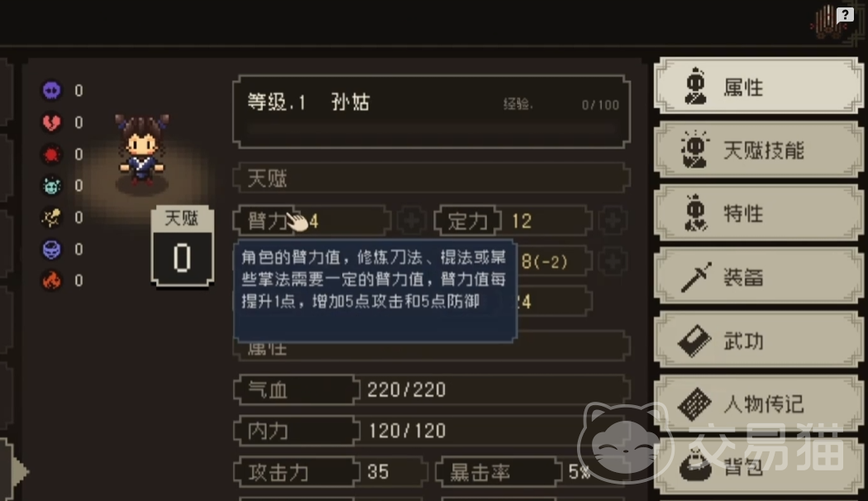868x501 pixels.
Task: Click the question mark help icon
Action: [845, 14]
